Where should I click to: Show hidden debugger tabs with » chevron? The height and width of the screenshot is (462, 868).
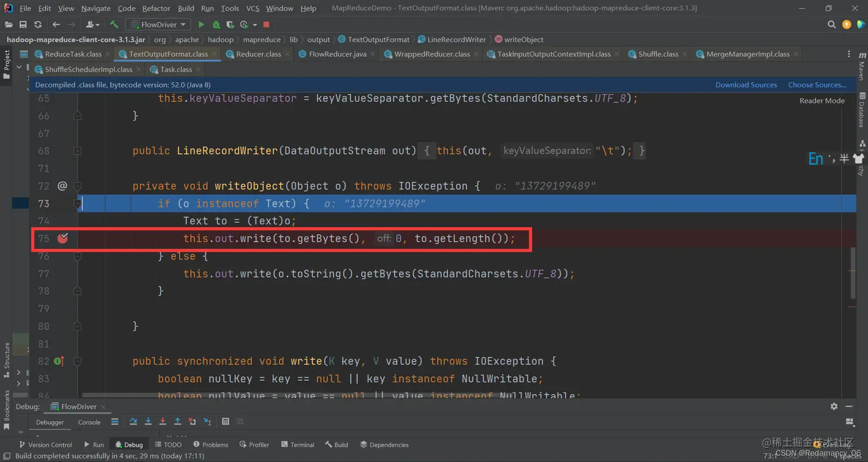pyautogui.click(x=21, y=431)
